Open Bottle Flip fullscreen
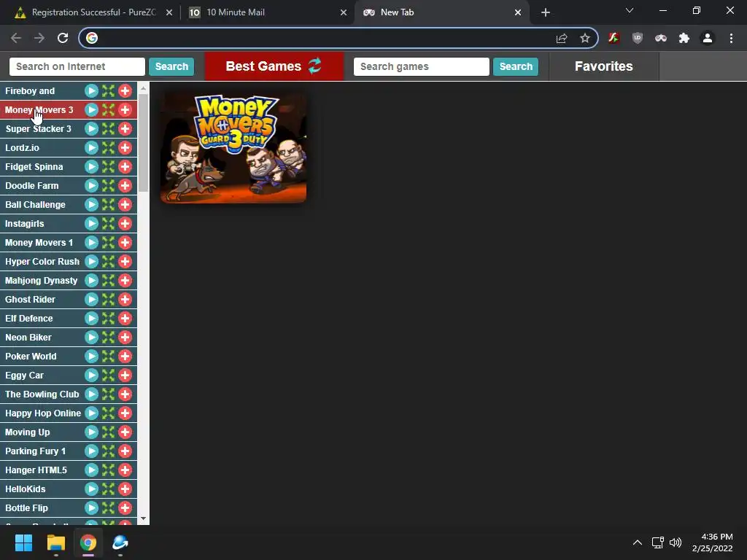 (x=108, y=508)
